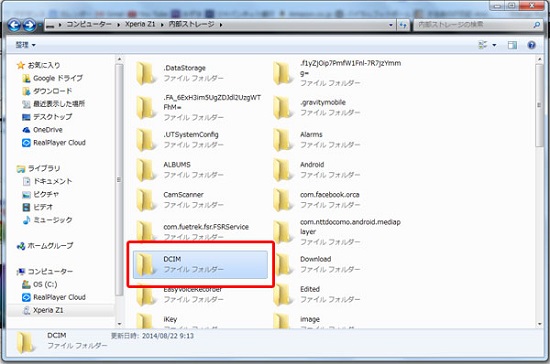
Task: Click the Back navigation arrow
Action: [14, 25]
